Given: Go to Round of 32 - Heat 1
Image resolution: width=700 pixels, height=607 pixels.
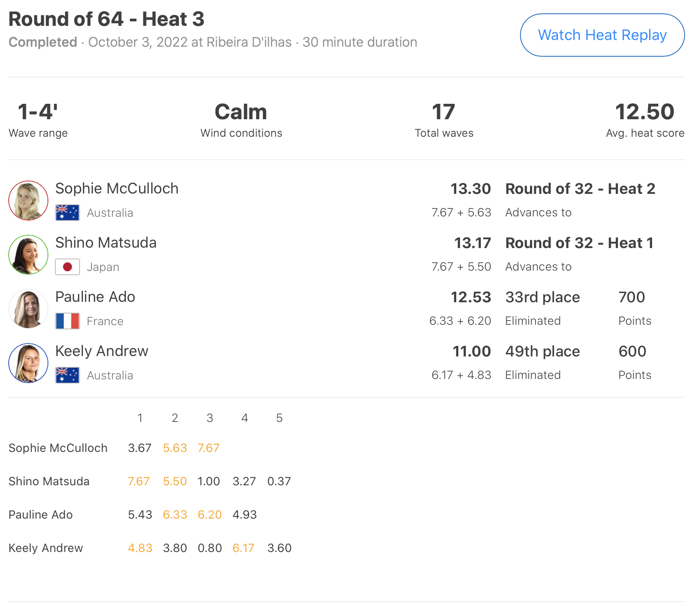Looking at the screenshot, I should click(579, 243).
